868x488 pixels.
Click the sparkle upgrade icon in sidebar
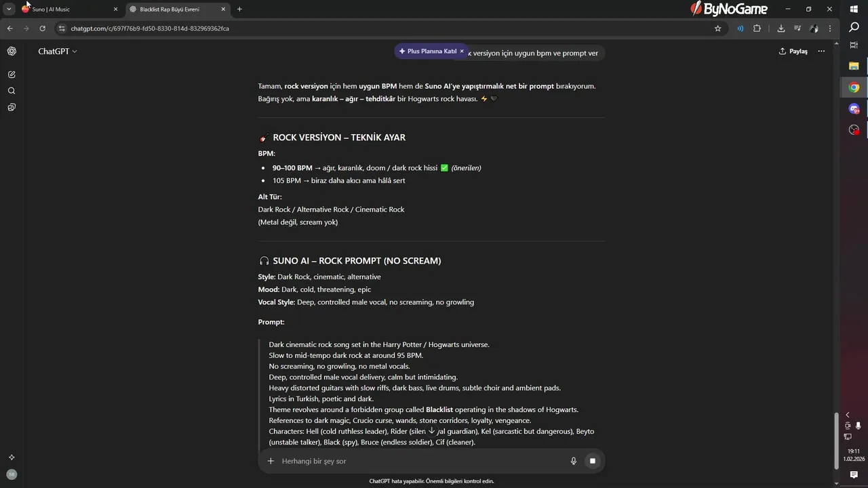(12, 457)
